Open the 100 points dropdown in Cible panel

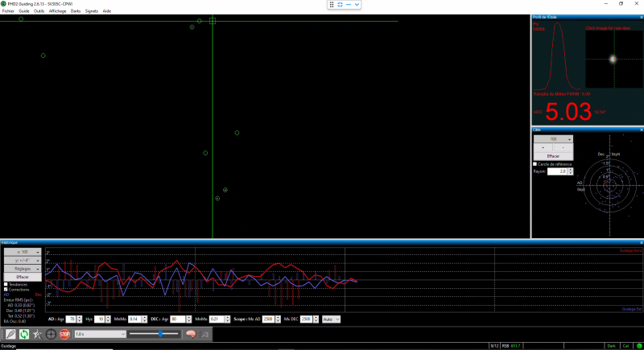pyautogui.click(x=553, y=139)
